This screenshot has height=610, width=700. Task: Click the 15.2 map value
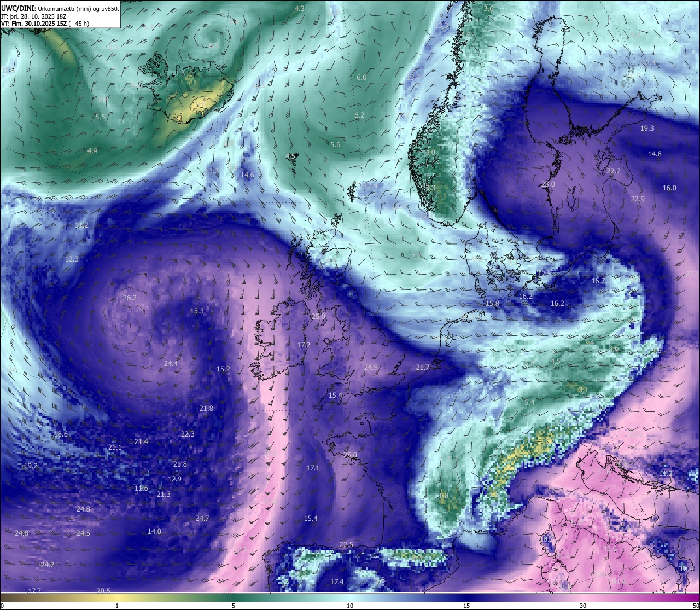(223, 369)
